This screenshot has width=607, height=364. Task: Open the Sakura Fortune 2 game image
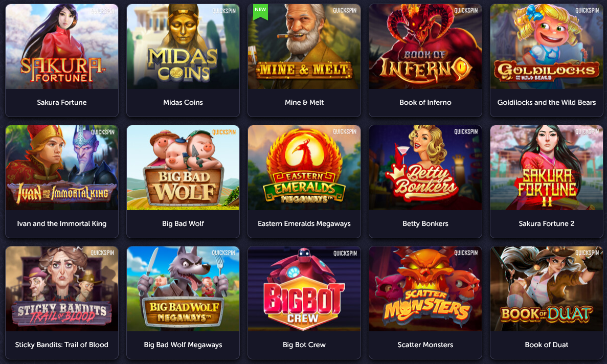pyautogui.click(x=546, y=168)
